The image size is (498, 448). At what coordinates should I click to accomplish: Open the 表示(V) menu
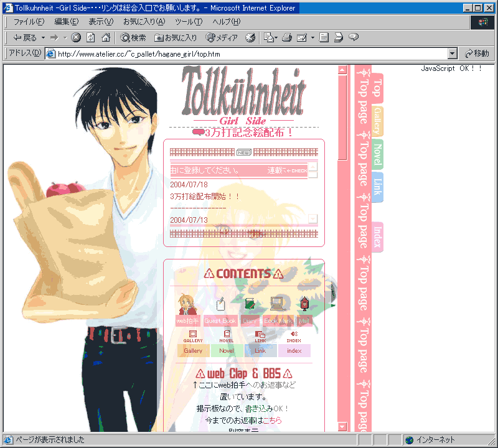(x=101, y=22)
